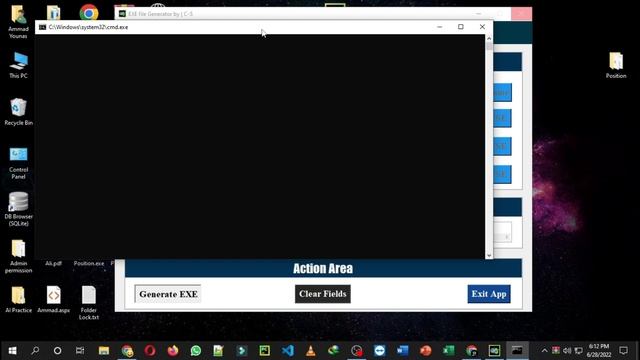Minimize the cmd.exe window

click(x=440, y=27)
